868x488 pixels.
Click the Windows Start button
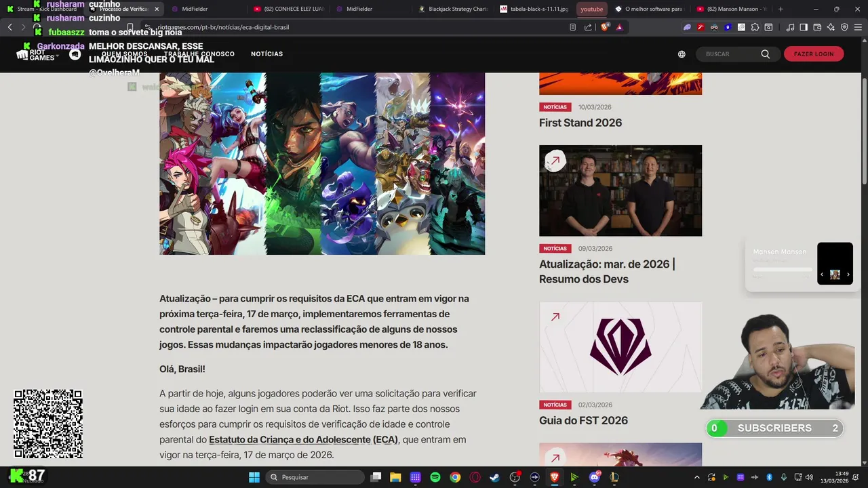[x=254, y=477]
